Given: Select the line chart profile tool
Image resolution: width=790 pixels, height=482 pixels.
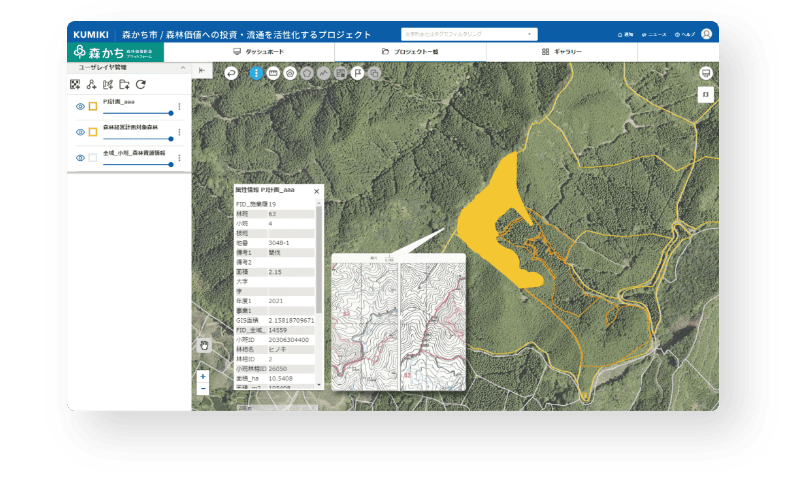Looking at the screenshot, I should 323,74.
